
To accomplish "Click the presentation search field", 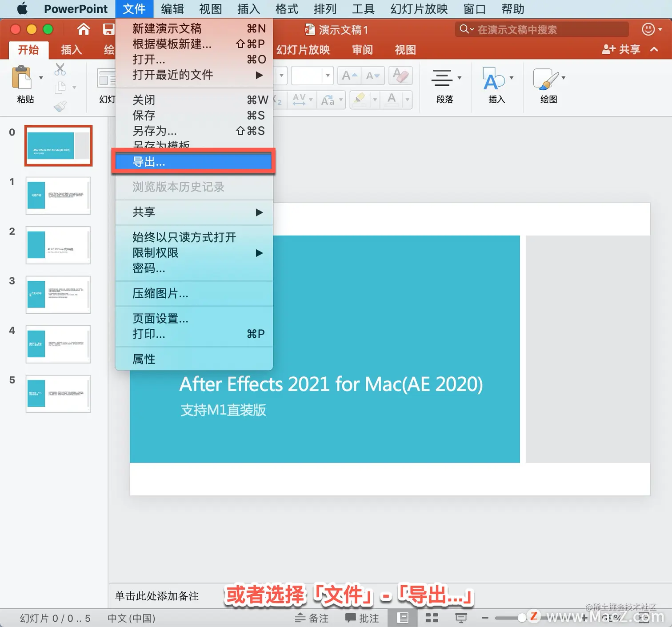I will 542,30.
